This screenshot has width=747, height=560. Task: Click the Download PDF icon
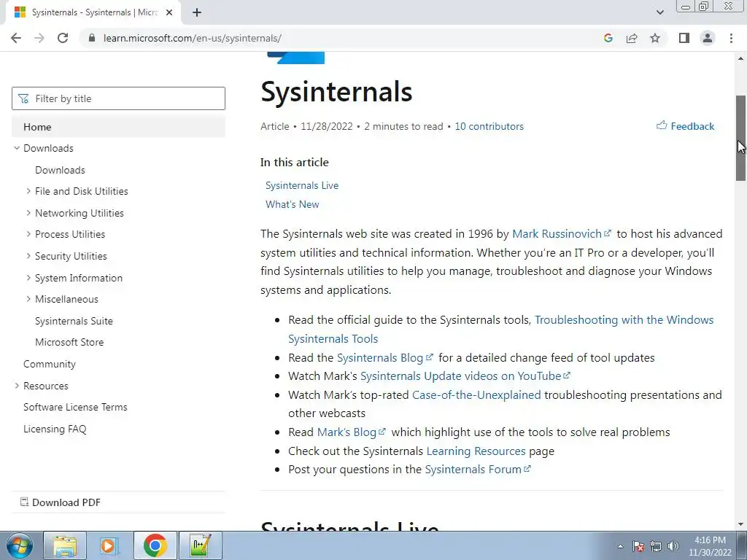point(24,502)
